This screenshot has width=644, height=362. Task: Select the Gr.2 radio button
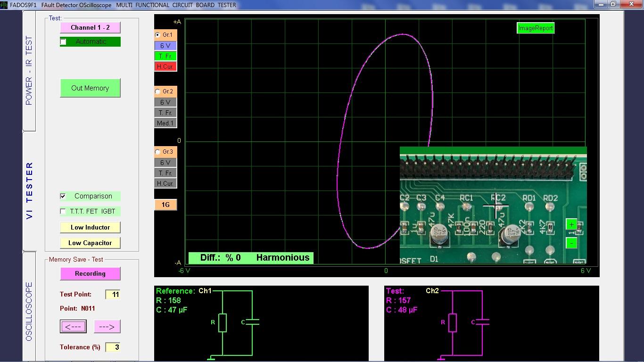tap(158, 91)
